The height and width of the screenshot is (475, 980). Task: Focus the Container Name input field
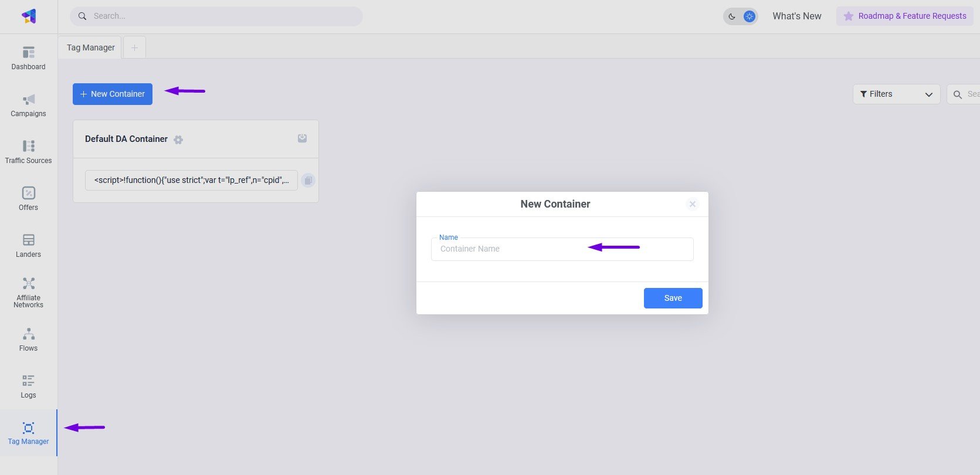coord(562,249)
